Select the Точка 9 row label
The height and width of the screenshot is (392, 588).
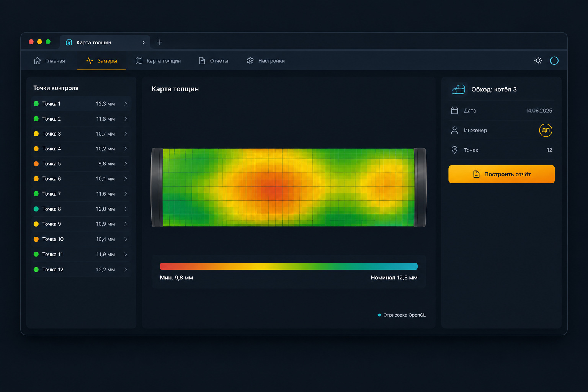[52, 224]
